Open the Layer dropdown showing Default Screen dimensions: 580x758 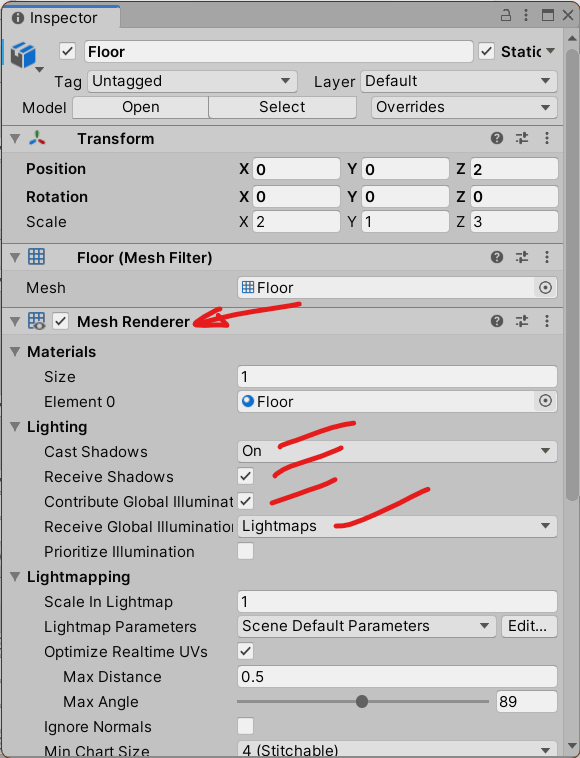pos(459,81)
